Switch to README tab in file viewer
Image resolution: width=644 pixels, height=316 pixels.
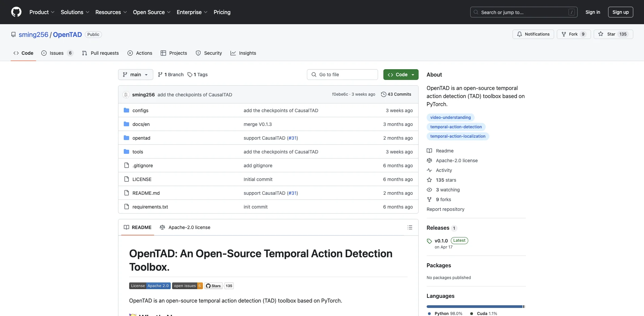click(x=138, y=227)
